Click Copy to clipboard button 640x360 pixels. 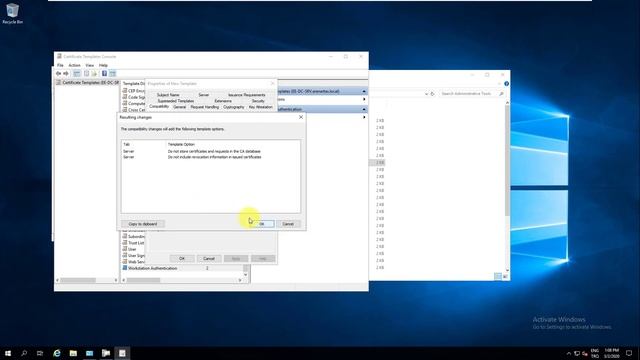[143, 224]
